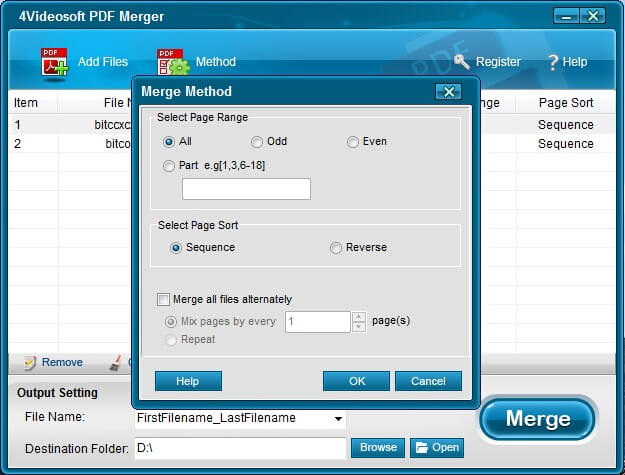Click the Help question mark icon

pos(552,62)
